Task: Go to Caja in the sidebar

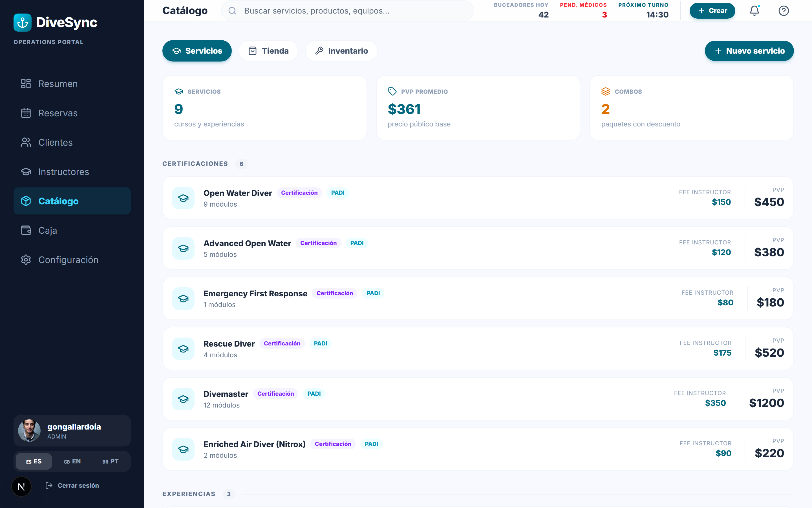Action: coord(72,230)
